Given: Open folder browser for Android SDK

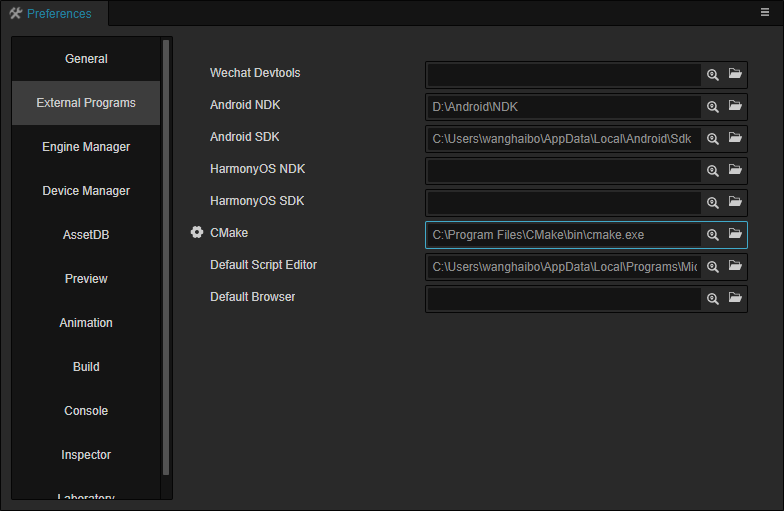Looking at the screenshot, I should coord(734,138).
